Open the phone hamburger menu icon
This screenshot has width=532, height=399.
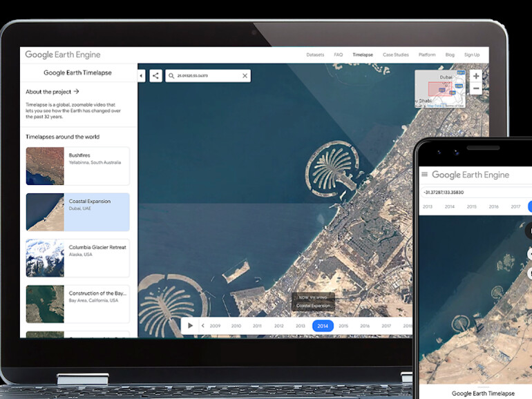coord(424,174)
